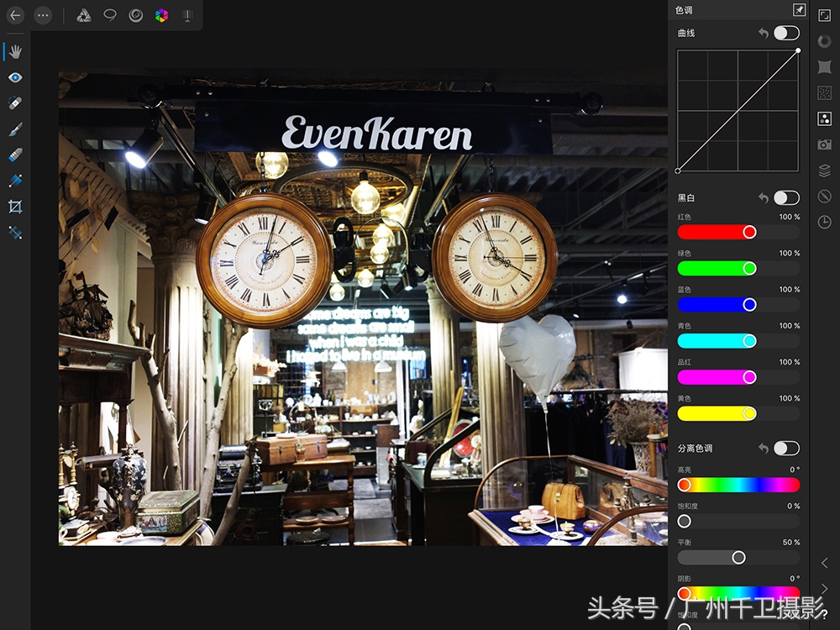This screenshot has height=630, width=840.
Task: Open the layers stack studio tab
Action: point(824,171)
